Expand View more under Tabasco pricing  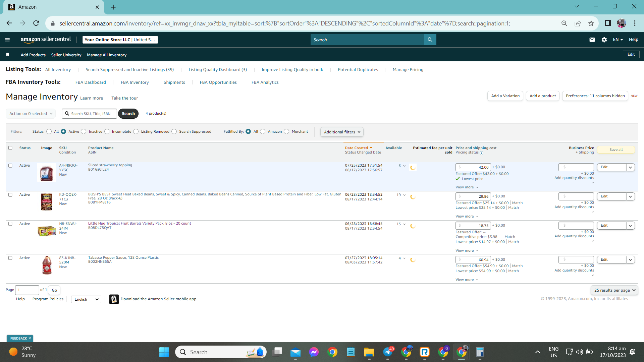[x=467, y=280]
